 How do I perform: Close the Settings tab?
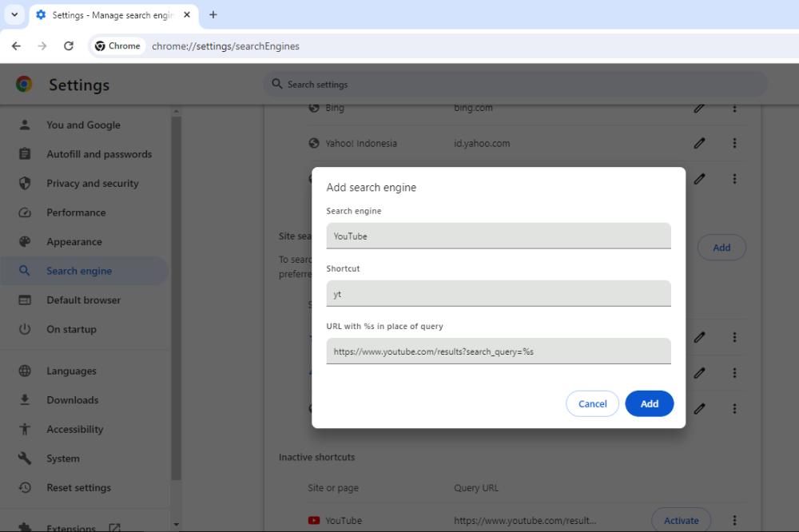pyautogui.click(x=187, y=14)
